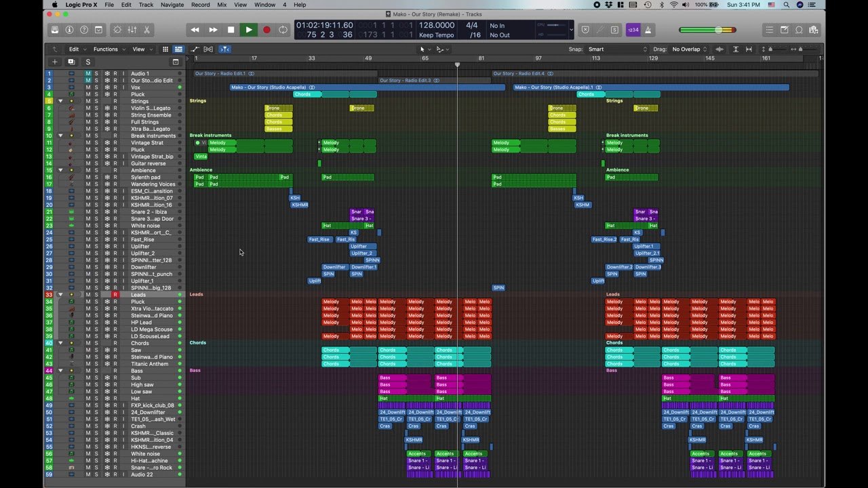Start recording with the Record button

tap(267, 30)
